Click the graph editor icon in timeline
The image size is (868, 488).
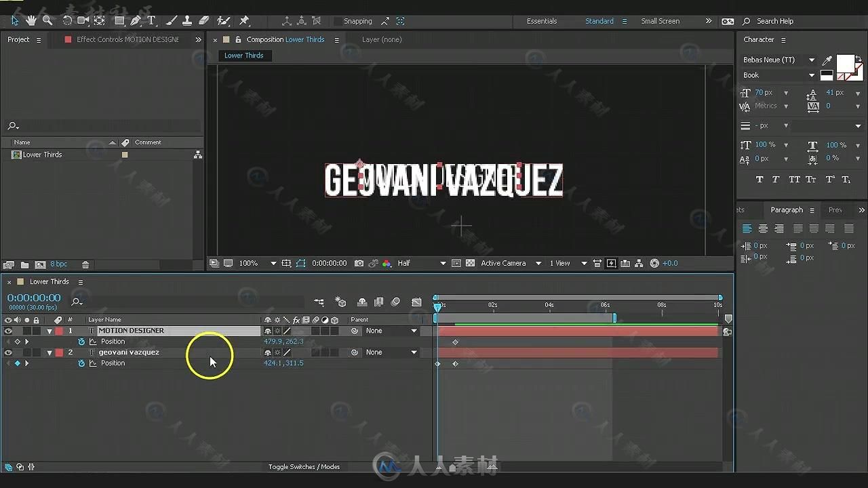click(416, 302)
